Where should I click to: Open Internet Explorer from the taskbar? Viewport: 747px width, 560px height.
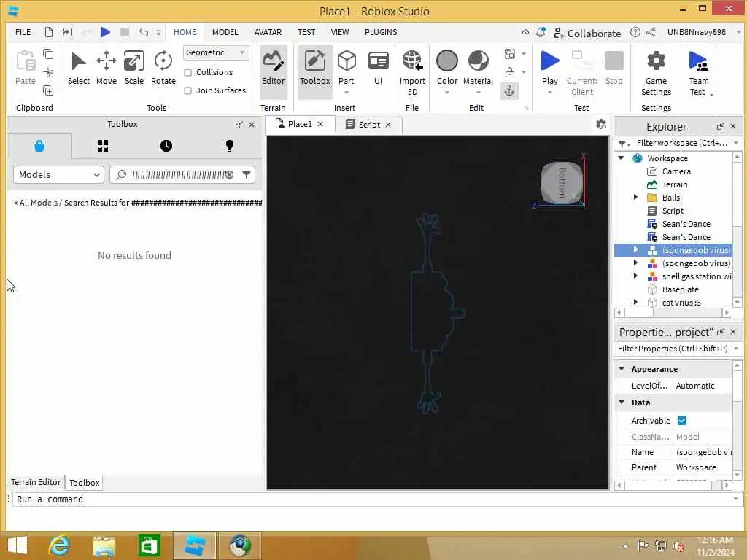tap(60, 545)
